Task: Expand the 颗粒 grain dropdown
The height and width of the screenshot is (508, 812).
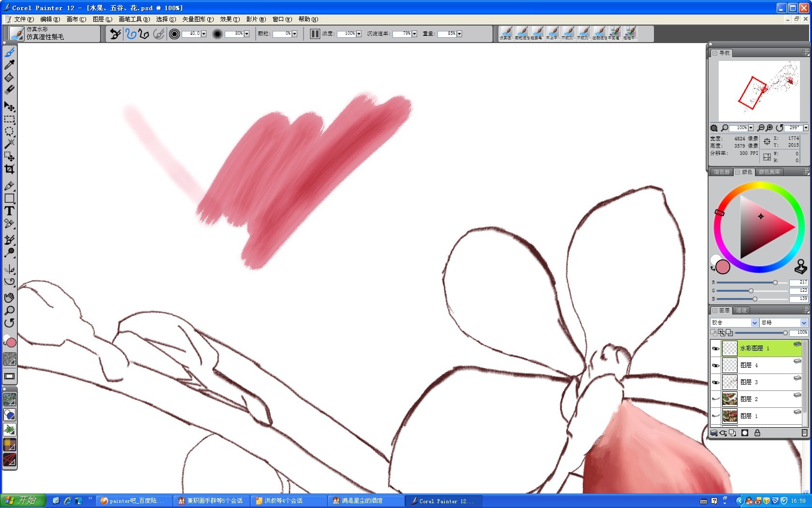Action: 294,34
